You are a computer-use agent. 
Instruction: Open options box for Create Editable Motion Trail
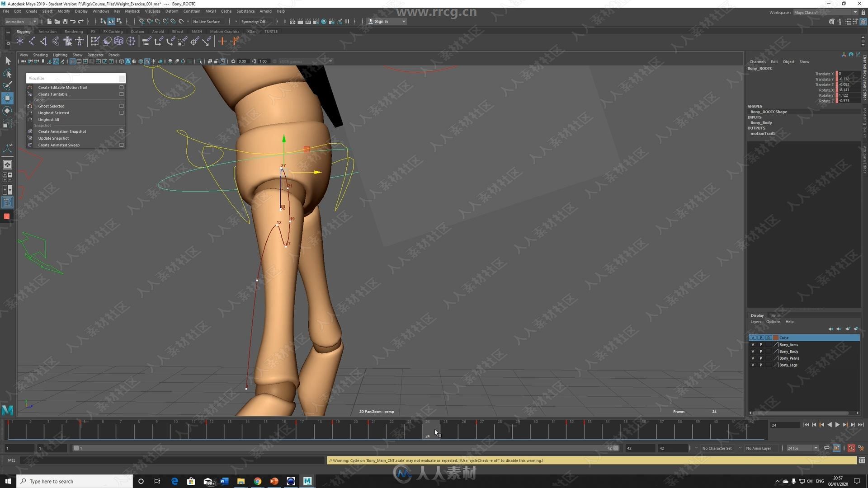121,87
